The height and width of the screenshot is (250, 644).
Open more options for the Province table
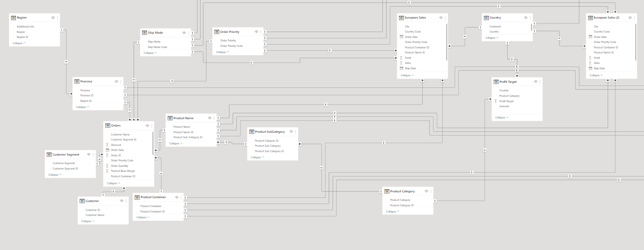tap(121, 82)
